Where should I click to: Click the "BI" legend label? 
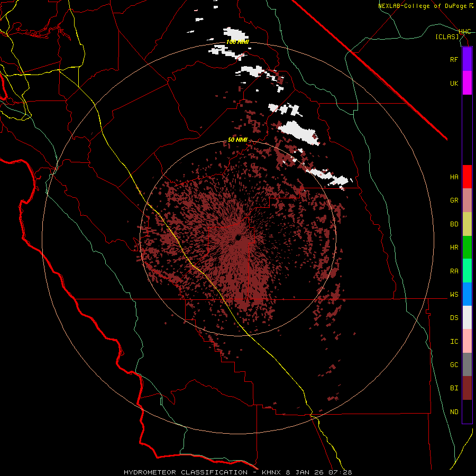pyautogui.click(x=454, y=388)
